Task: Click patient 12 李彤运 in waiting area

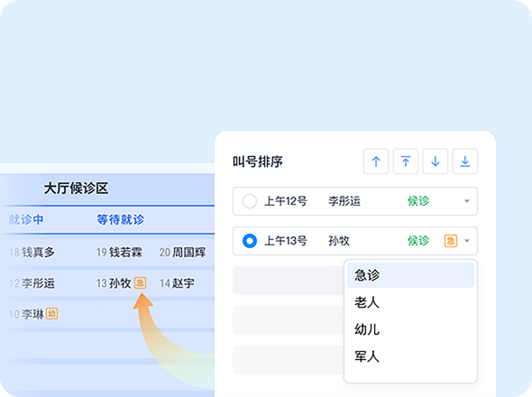Action: pos(32,283)
